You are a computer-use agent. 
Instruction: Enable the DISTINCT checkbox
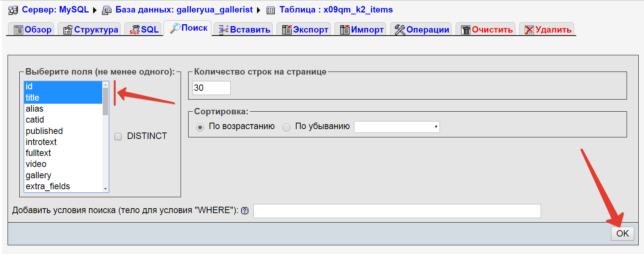point(118,136)
